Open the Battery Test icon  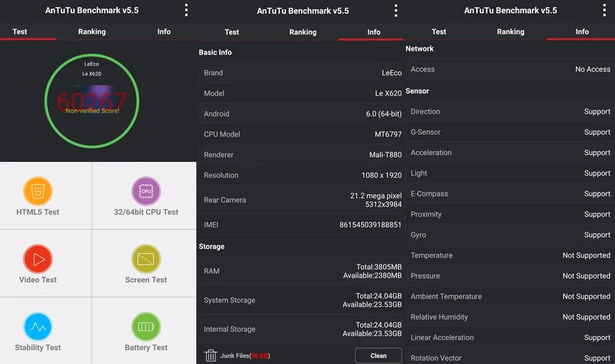pos(146,326)
